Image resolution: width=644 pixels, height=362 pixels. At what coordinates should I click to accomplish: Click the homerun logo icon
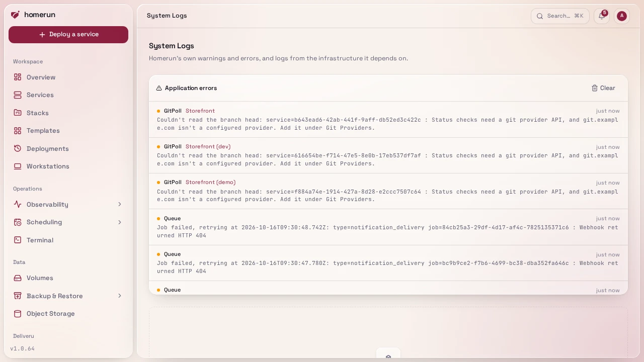pyautogui.click(x=15, y=15)
